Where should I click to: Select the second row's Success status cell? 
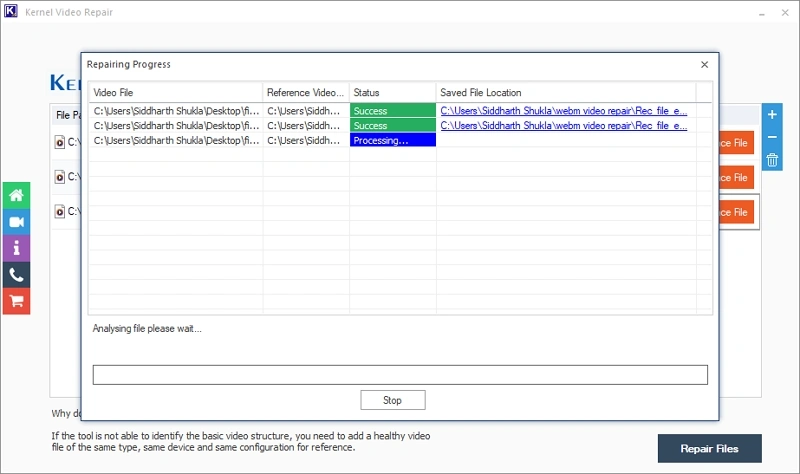click(x=393, y=126)
